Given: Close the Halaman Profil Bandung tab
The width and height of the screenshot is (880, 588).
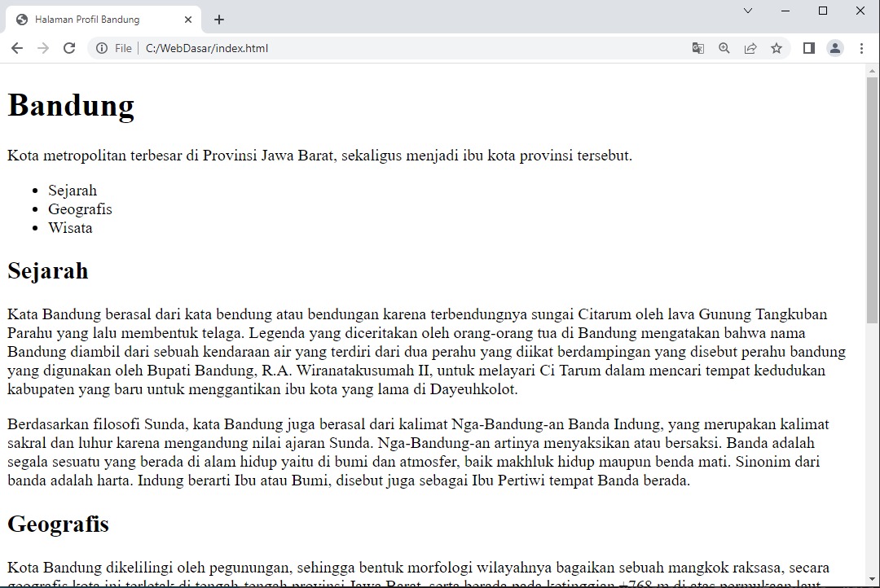Looking at the screenshot, I should 188,20.
